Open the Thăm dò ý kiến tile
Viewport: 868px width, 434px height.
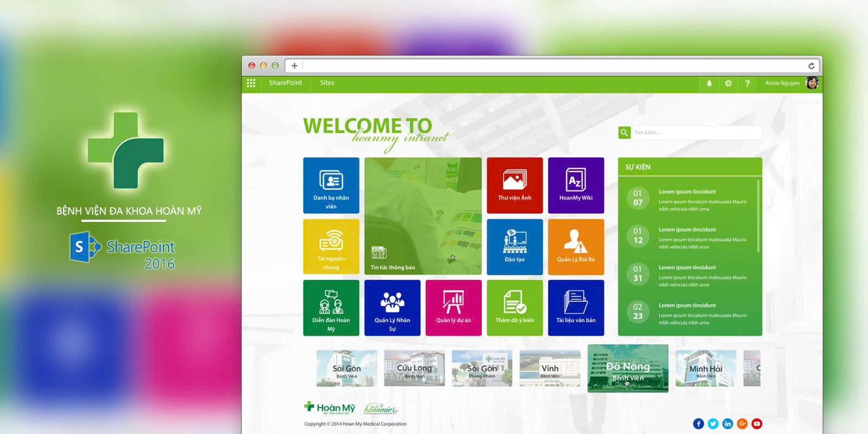click(515, 308)
